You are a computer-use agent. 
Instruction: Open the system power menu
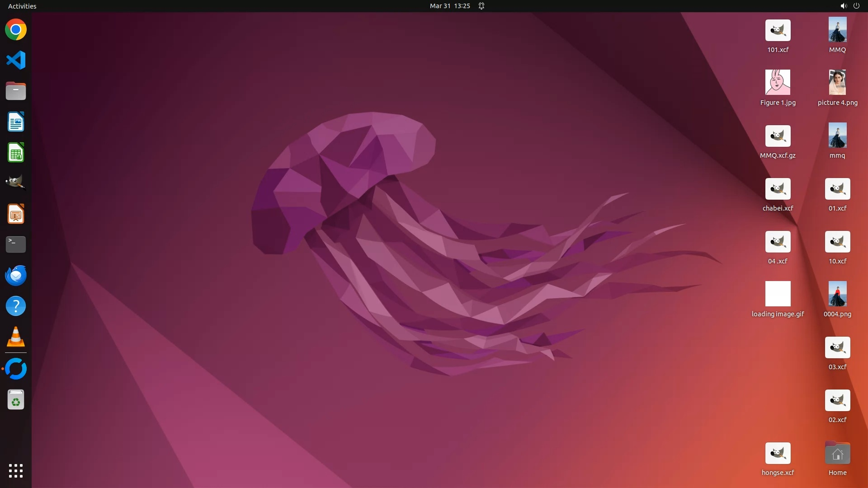coord(856,6)
